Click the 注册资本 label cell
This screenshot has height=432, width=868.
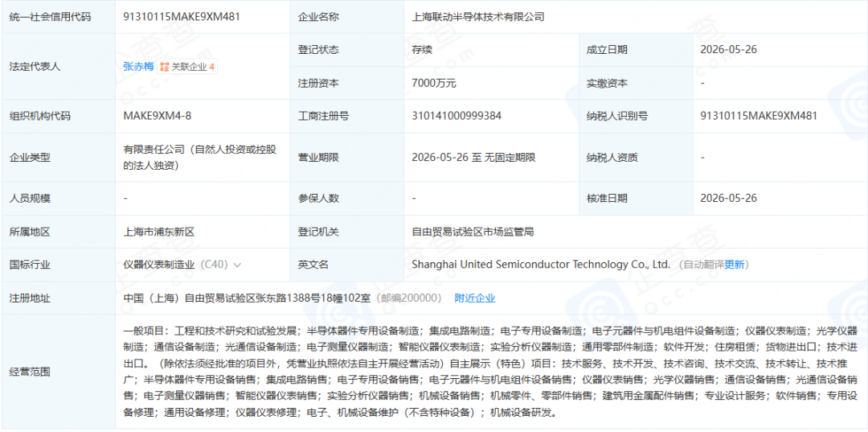pyautogui.click(x=347, y=83)
